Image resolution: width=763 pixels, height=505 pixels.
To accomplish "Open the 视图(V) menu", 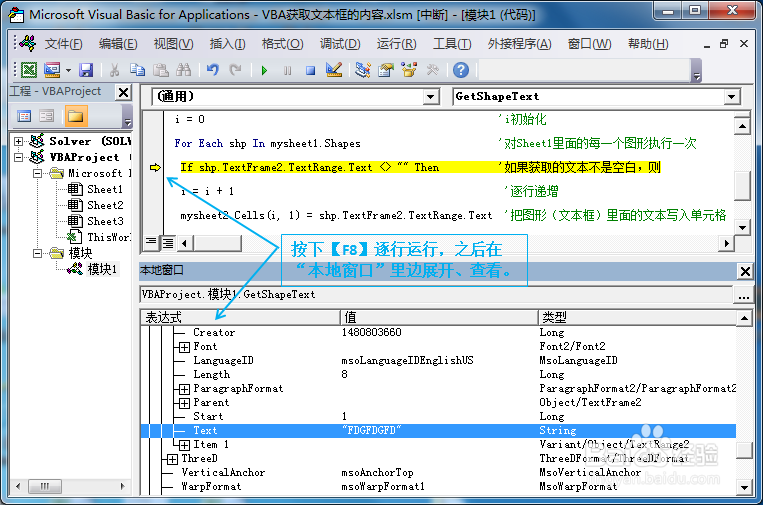I will [173, 44].
